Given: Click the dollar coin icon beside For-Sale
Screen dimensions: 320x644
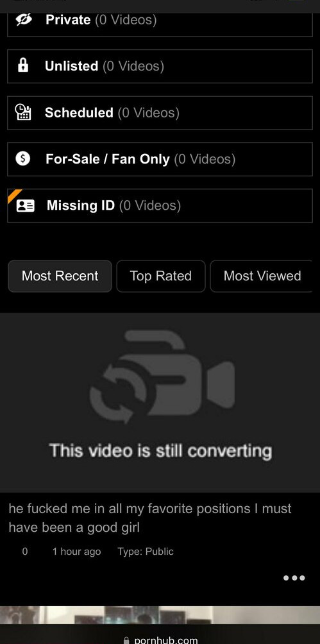Looking at the screenshot, I should tap(23, 159).
